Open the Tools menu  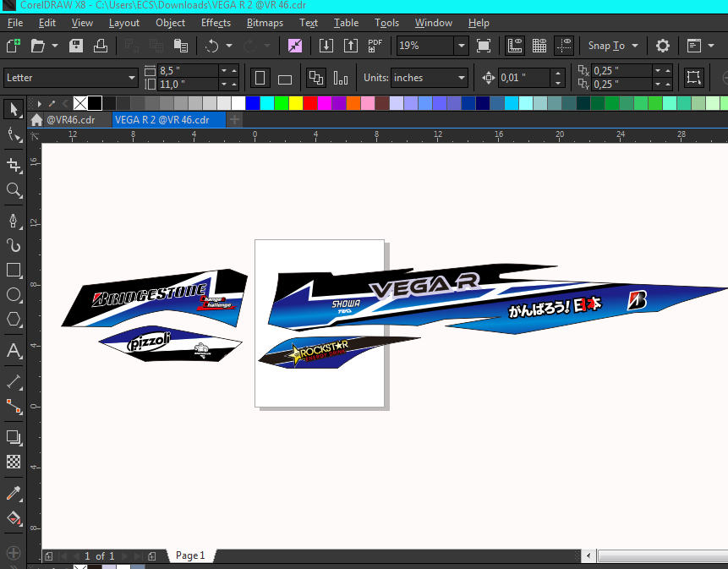coord(386,23)
